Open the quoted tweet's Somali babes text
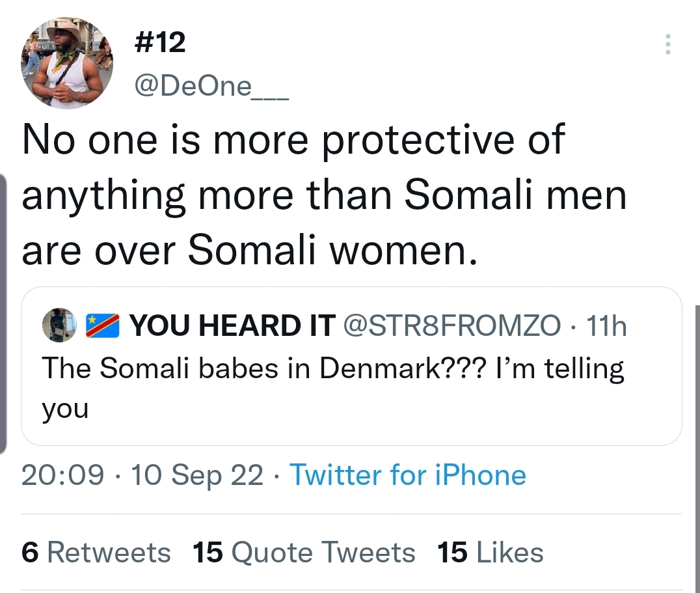Image resolution: width=700 pixels, height=593 pixels. pos(332,370)
